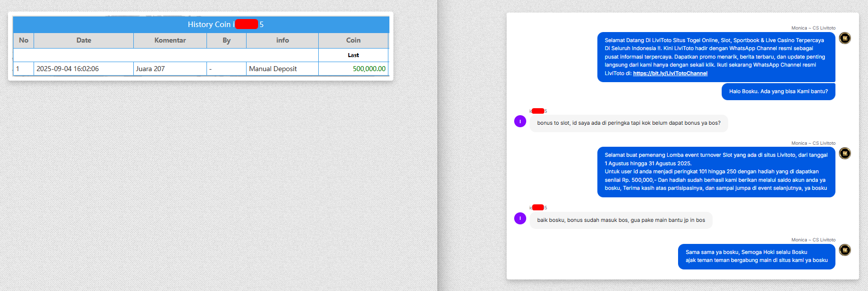The height and width of the screenshot is (291, 868).
Task: Click the 'Coin' column header
Action: pos(353,41)
